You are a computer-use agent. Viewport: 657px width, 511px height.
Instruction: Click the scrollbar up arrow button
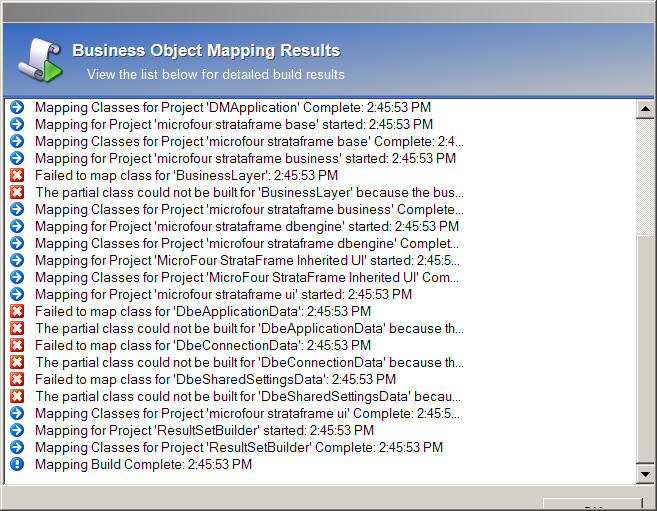point(645,108)
